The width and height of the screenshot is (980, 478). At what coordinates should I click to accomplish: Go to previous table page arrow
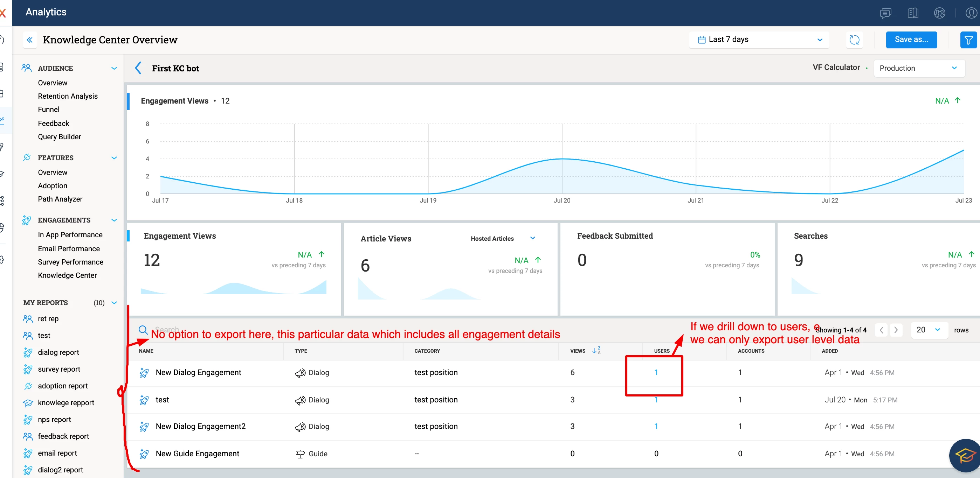tap(882, 330)
